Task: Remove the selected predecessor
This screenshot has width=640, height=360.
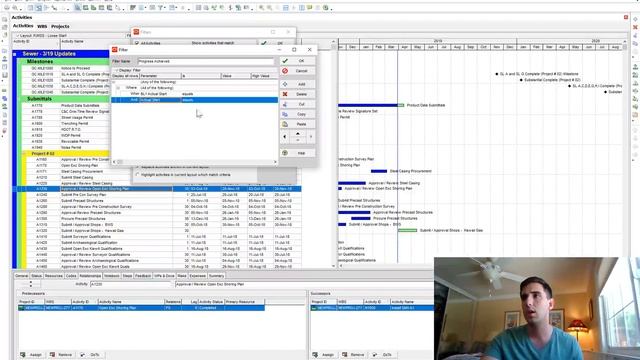Action: click(61, 355)
